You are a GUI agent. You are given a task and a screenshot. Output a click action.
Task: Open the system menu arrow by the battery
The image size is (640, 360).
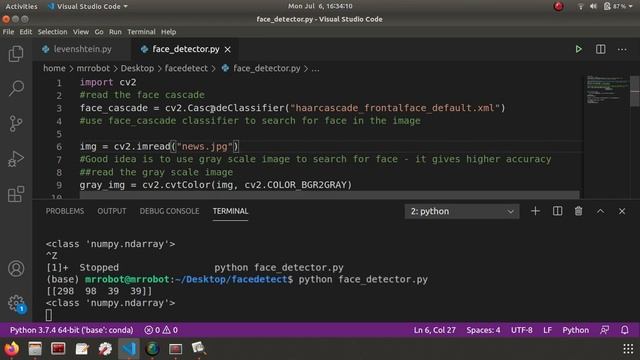[631, 6]
